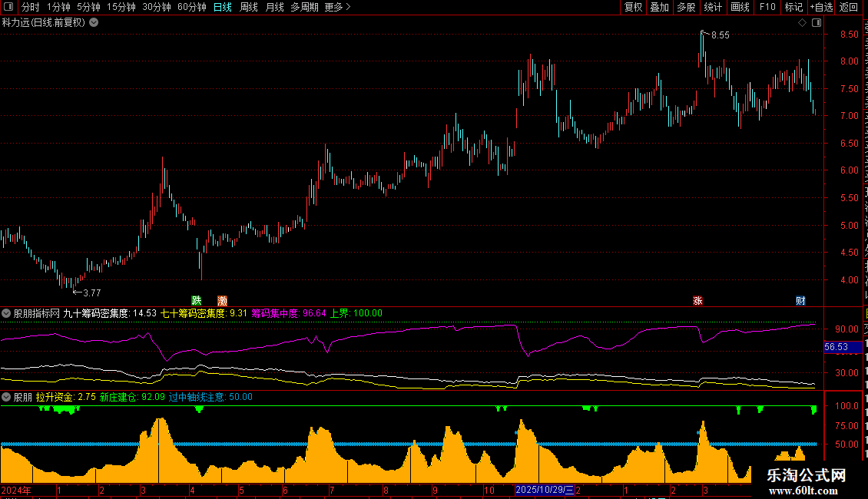868x499 pixels.
Task: Click 新庄建仓: 92.09 value
Action: [132, 397]
